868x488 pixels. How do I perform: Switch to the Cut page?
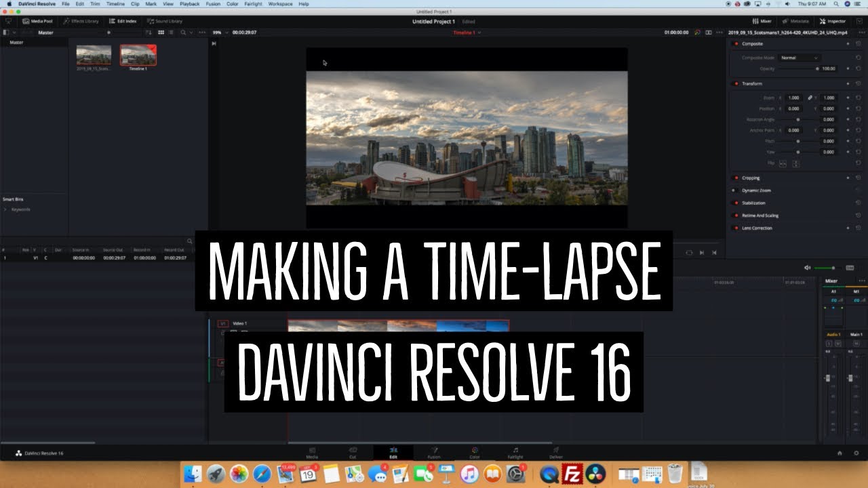353,453
